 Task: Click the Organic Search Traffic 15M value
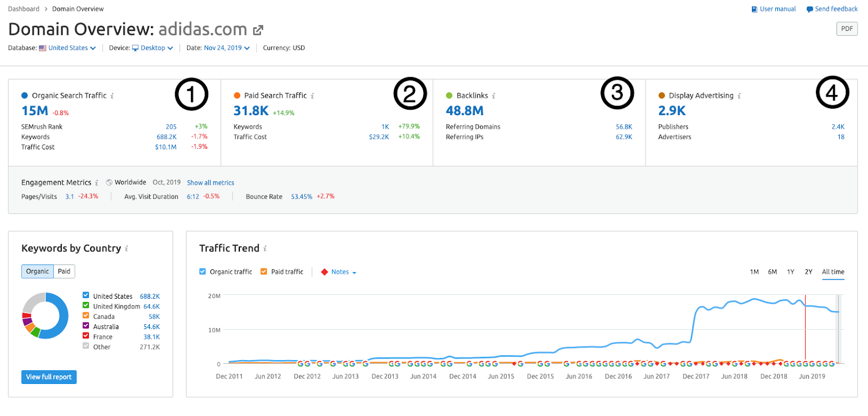pyautogui.click(x=35, y=111)
